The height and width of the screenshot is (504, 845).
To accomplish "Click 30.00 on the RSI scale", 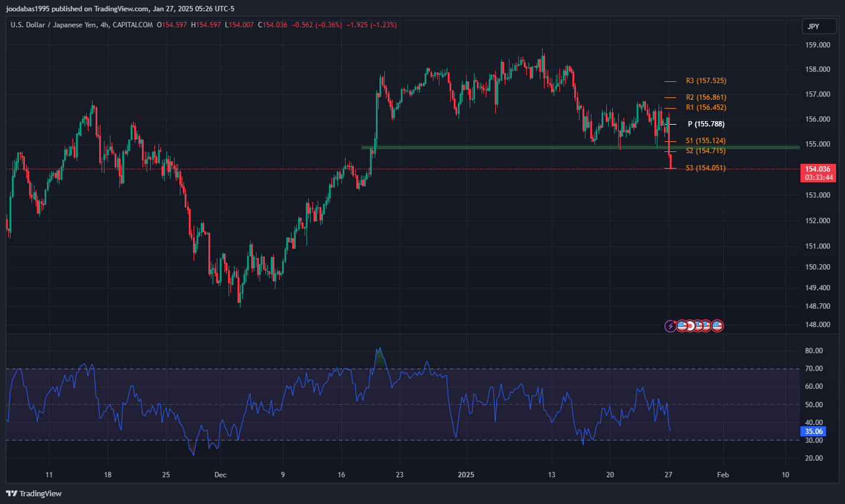I will point(814,440).
